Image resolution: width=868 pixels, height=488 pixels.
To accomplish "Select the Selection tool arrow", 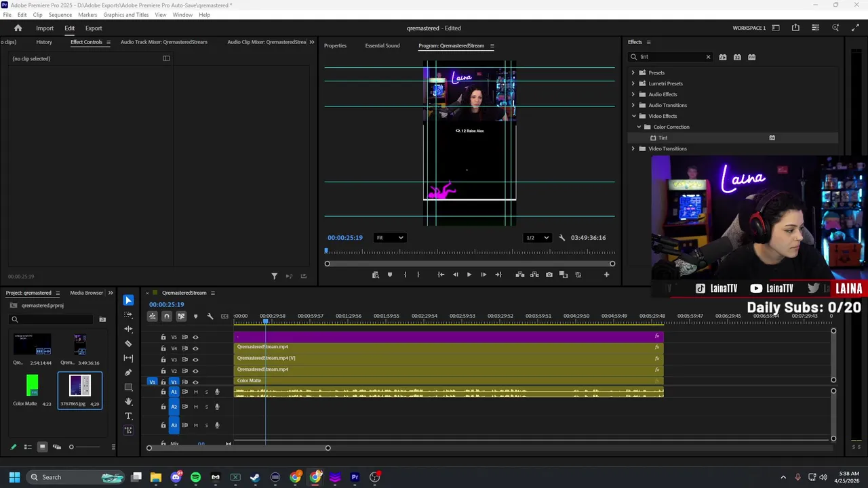I will (x=128, y=300).
